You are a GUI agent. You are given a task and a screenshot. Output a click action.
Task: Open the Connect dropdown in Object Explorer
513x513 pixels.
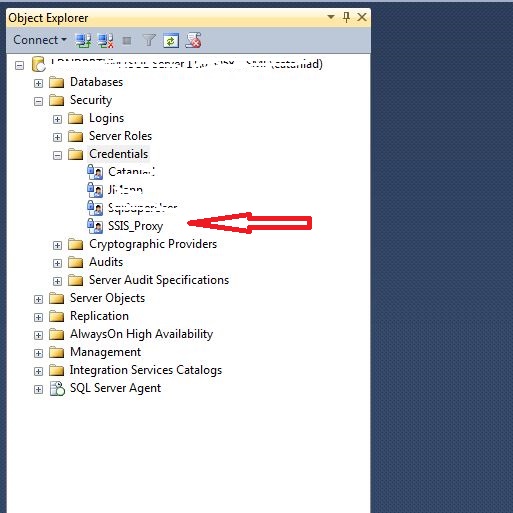click(40, 40)
